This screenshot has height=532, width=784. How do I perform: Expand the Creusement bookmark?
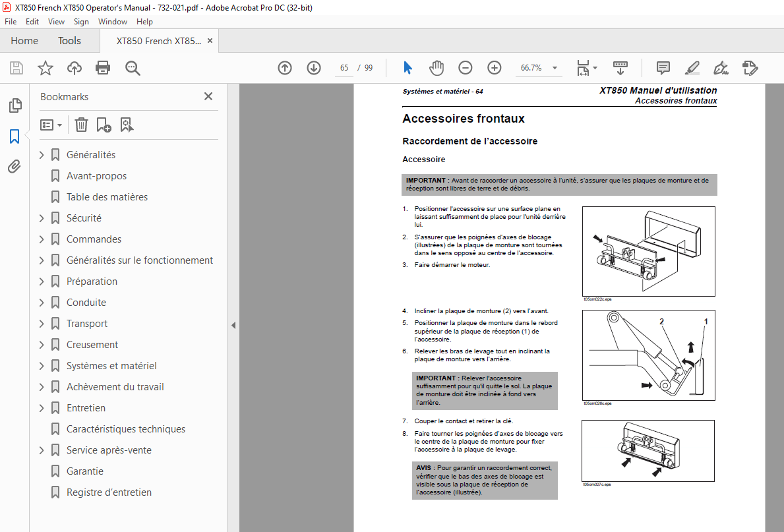click(x=42, y=345)
